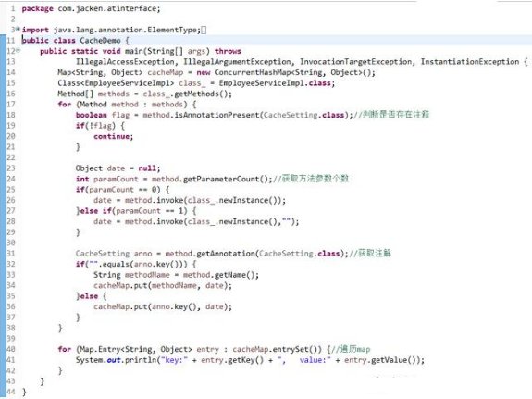Click the package declaration 'com.jacken.atinterface'

[107, 8]
